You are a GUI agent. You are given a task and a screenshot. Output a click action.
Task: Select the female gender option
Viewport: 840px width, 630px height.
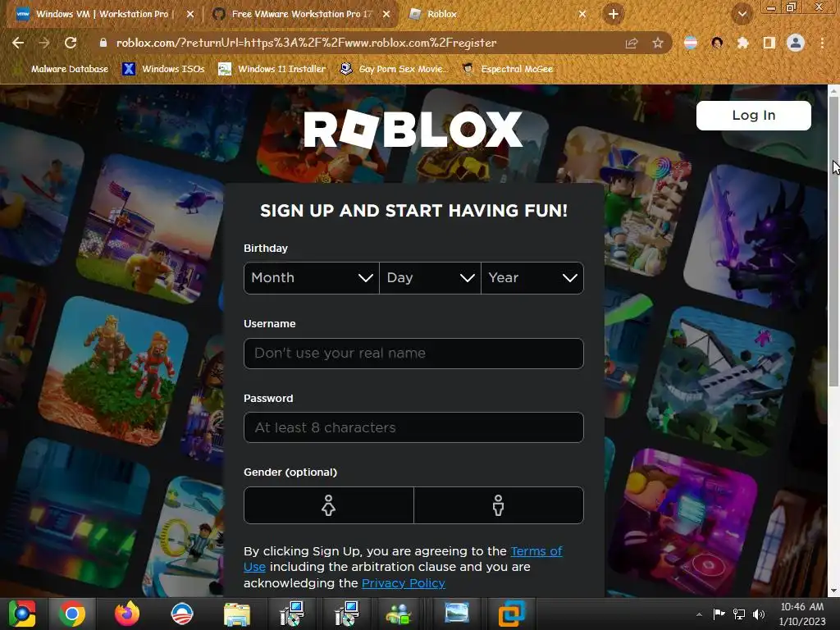(329, 505)
